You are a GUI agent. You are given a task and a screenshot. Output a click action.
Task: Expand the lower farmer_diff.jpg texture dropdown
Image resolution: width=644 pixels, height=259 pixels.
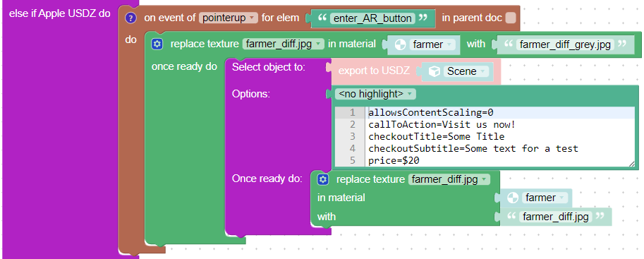click(449, 179)
